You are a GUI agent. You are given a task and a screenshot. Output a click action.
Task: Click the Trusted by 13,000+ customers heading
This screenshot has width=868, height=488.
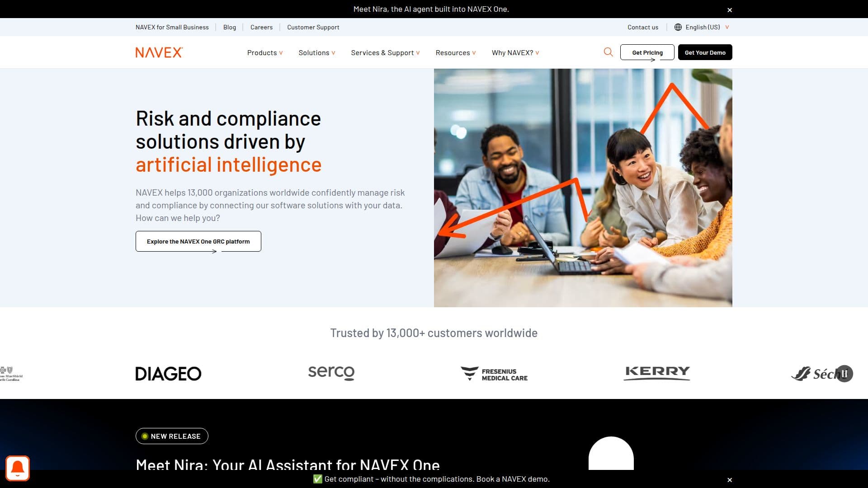tap(434, 333)
